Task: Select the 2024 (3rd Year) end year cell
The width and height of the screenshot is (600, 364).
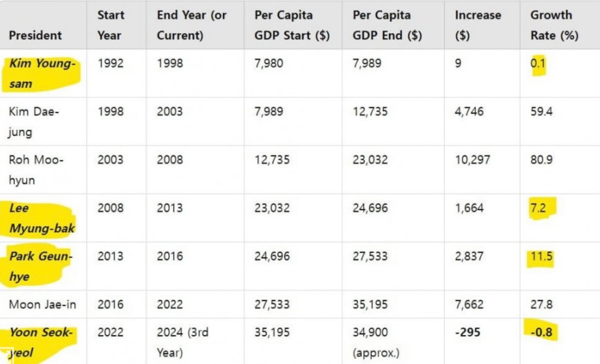Action: tap(183, 342)
